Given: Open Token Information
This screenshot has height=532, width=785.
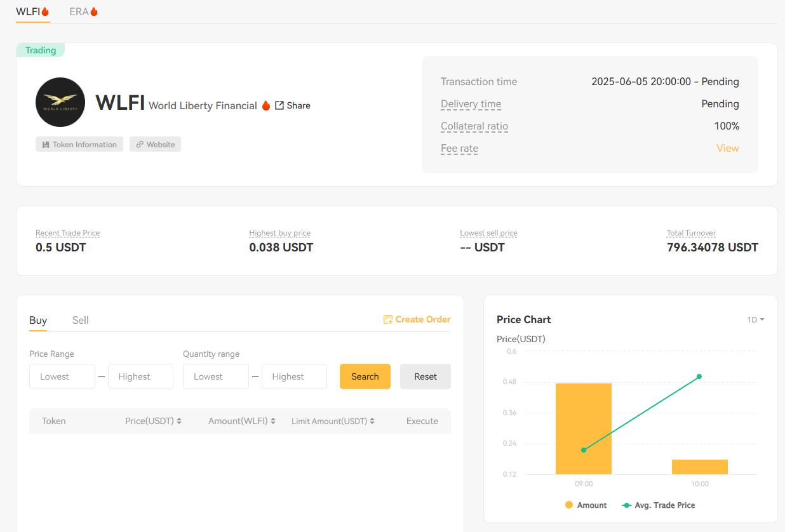Looking at the screenshot, I should tap(79, 144).
